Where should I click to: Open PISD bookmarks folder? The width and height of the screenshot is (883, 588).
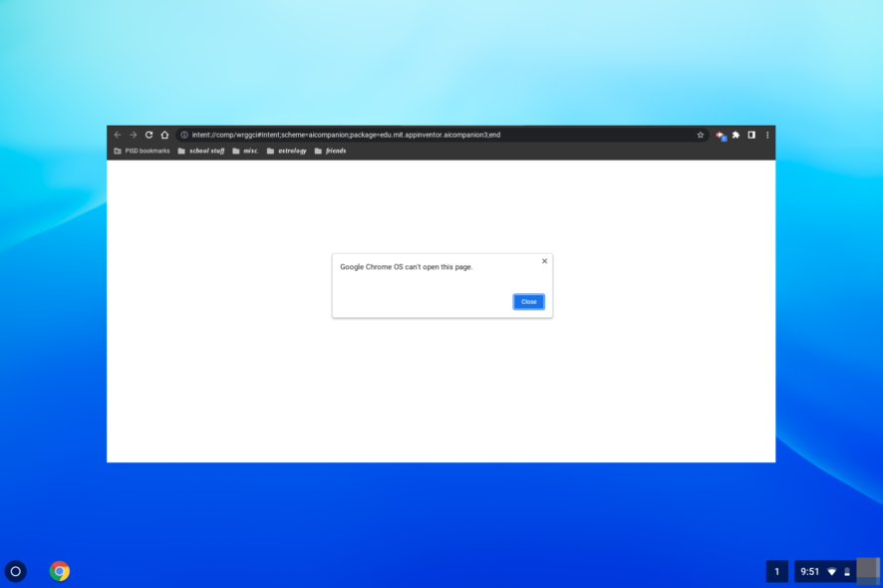[142, 150]
